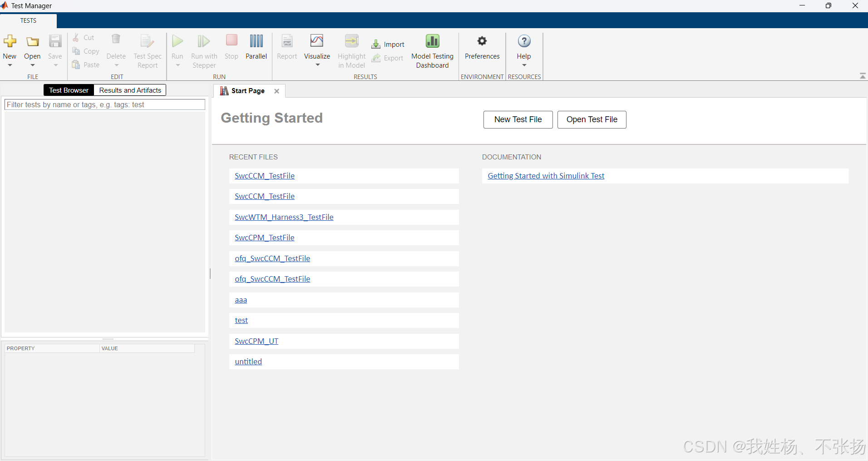Click the Test Spec Report icon
This screenshot has height=461, width=868.
[x=147, y=41]
